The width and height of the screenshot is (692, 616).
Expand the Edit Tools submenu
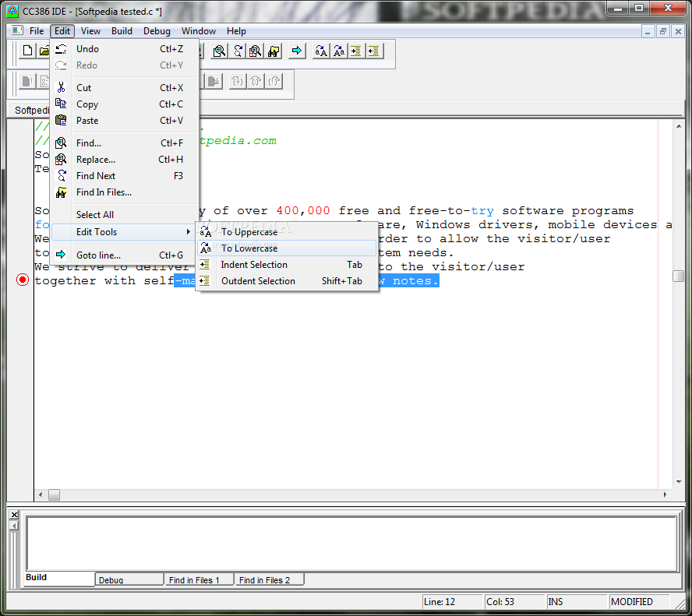click(x=124, y=232)
